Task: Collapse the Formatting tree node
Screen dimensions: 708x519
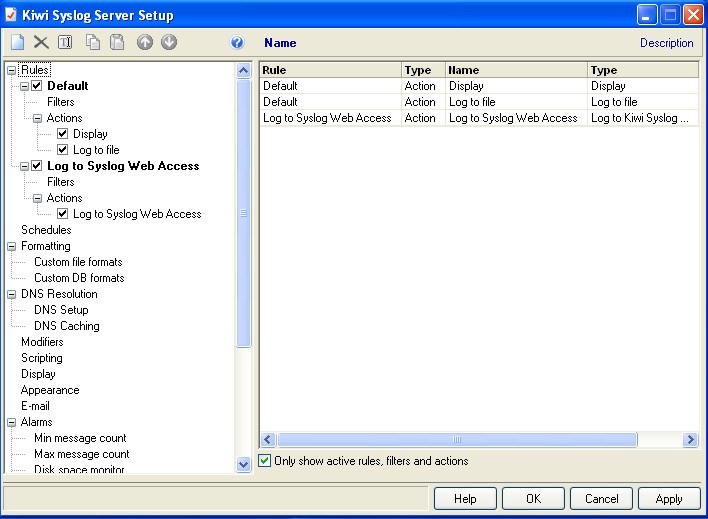Action: tap(12, 246)
